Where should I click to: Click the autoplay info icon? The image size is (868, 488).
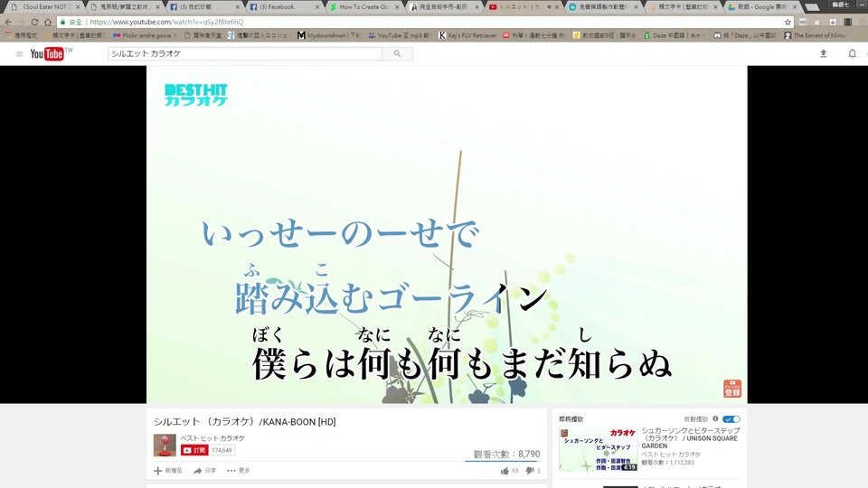[x=715, y=418]
